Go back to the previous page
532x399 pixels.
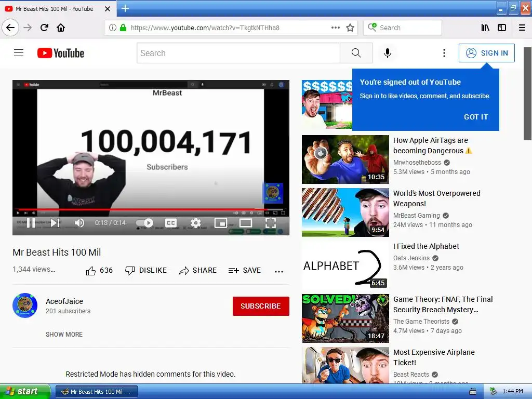[10, 28]
